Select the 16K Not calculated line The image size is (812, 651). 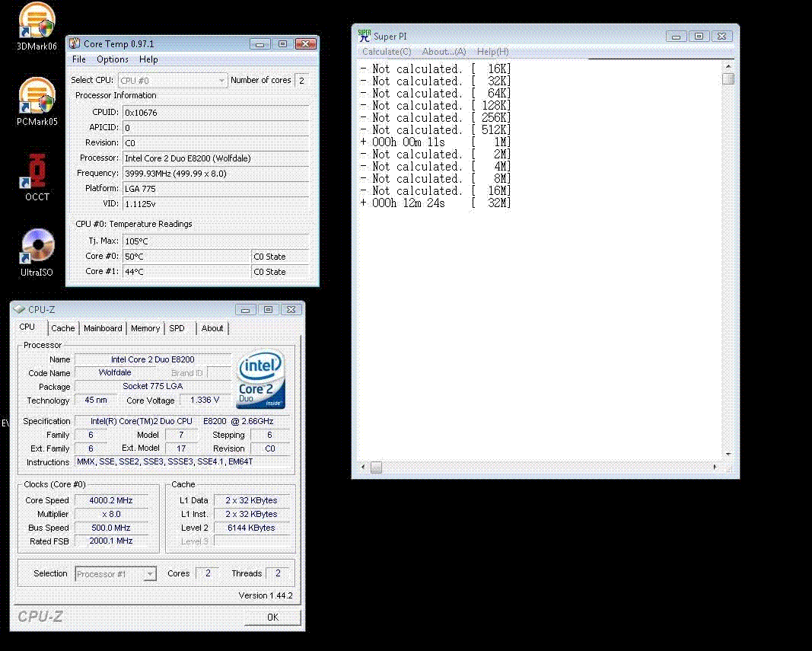pos(435,69)
